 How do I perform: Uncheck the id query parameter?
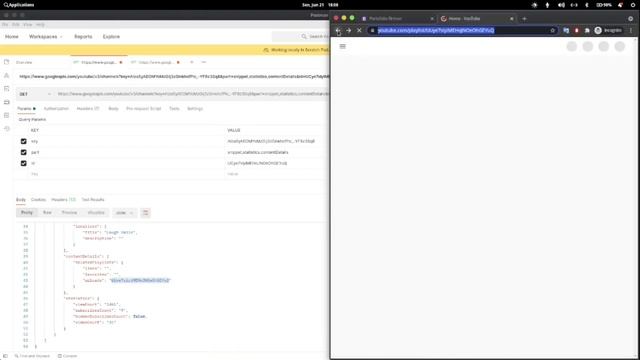[x=23, y=163]
